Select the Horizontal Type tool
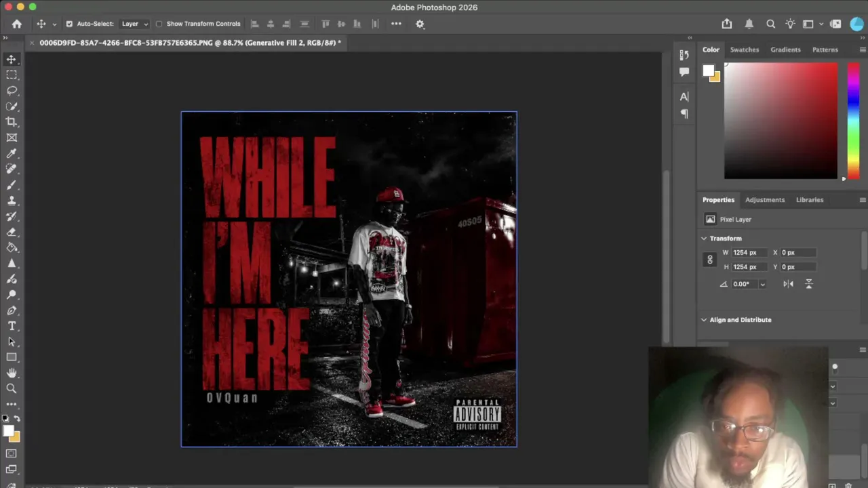Image resolution: width=868 pixels, height=488 pixels. tap(12, 326)
